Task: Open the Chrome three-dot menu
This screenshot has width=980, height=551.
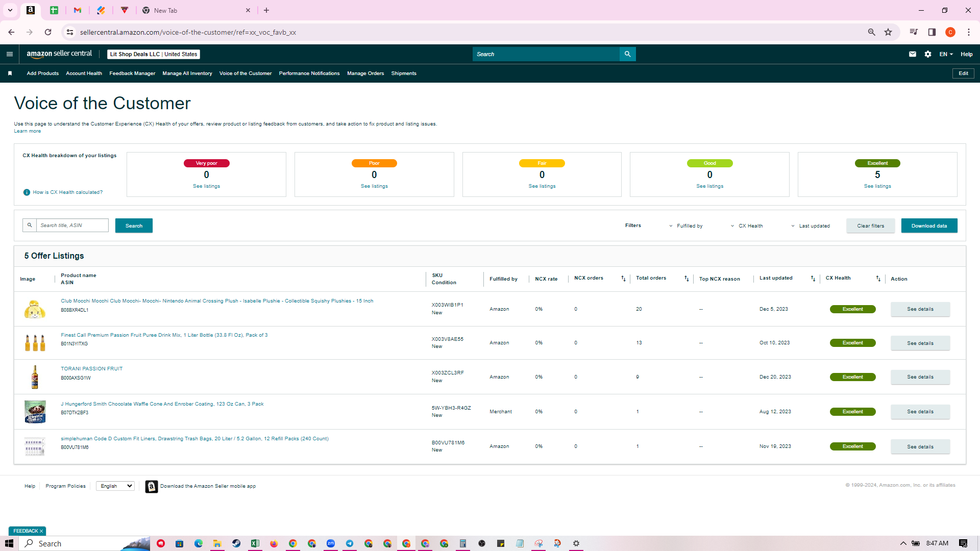Action: pyautogui.click(x=969, y=32)
